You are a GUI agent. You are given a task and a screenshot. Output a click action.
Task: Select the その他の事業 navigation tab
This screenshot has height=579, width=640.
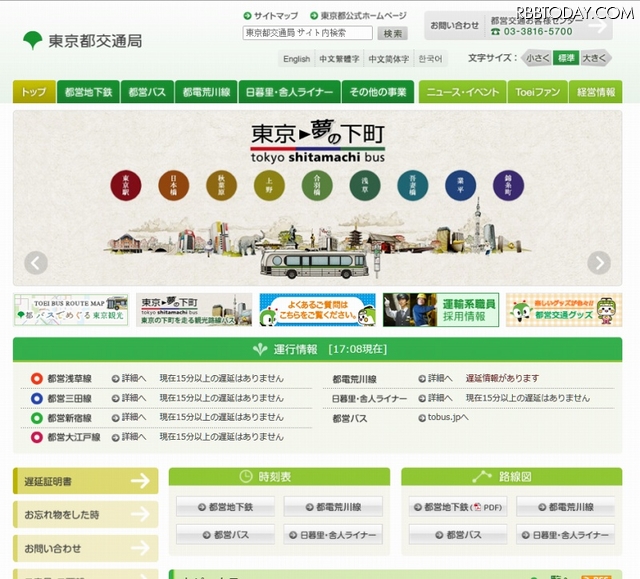click(378, 92)
